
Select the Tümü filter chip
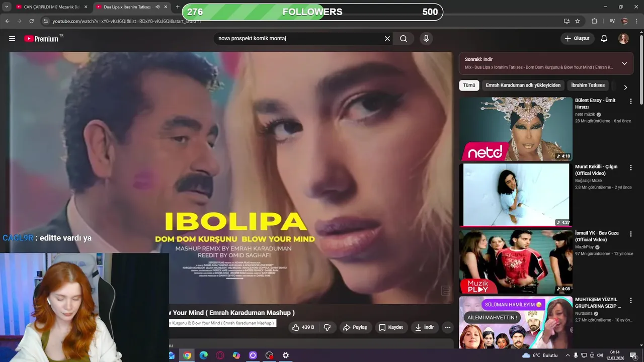coord(469,85)
